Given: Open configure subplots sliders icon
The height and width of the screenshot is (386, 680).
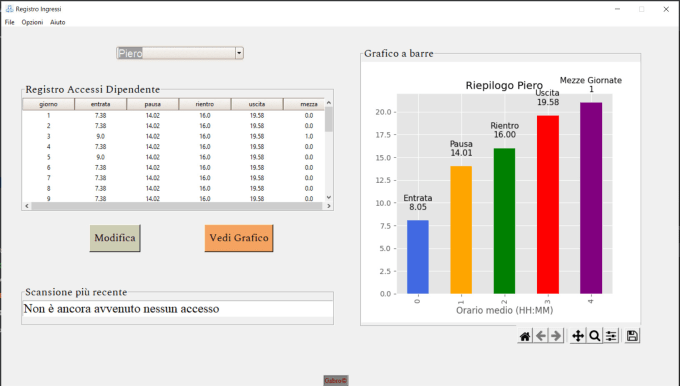Looking at the screenshot, I should point(611,336).
